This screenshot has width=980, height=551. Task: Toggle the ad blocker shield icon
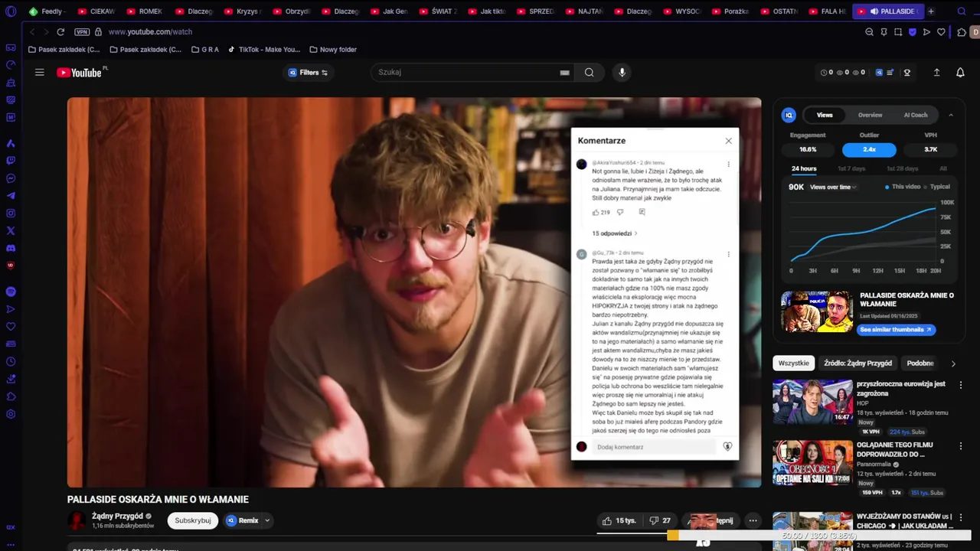pos(913,32)
